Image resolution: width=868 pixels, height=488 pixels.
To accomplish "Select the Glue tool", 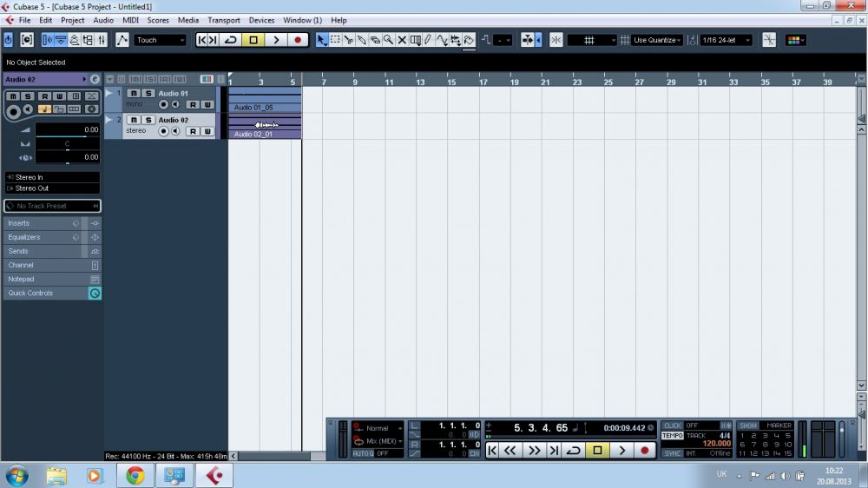I will pyautogui.click(x=361, y=40).
